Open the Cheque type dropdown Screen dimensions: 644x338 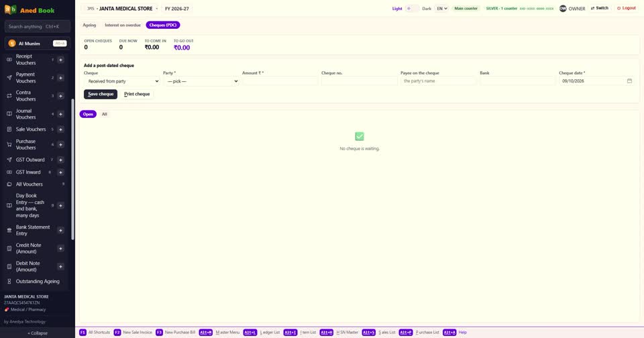[x=122, y=81]
